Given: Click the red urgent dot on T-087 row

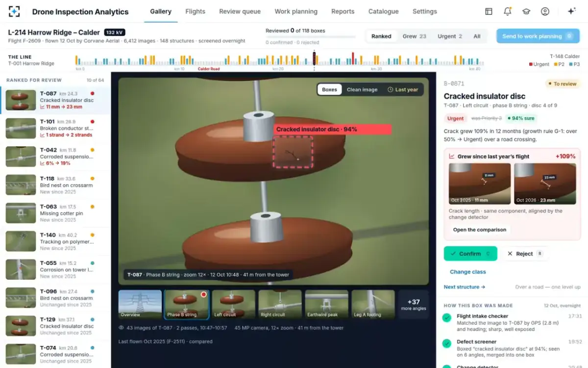Looking at the screenshot, I should [93, 93].
